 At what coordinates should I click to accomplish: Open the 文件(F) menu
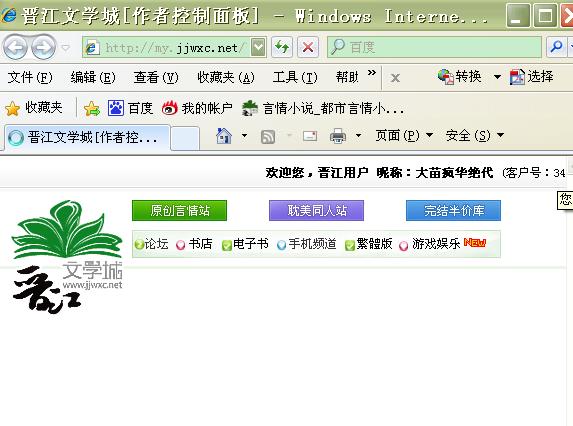(x=30, y=77)
